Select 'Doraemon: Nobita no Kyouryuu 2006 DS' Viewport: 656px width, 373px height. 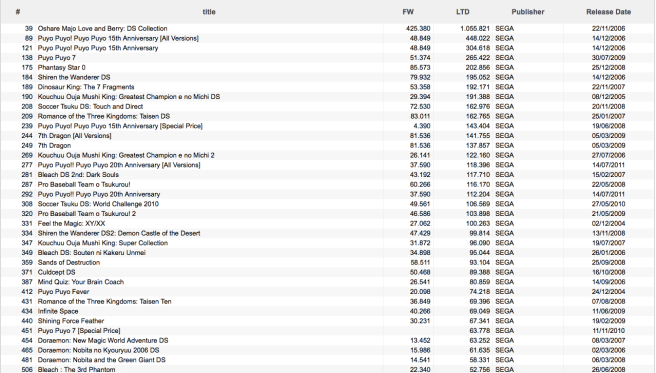coord(98,350)
